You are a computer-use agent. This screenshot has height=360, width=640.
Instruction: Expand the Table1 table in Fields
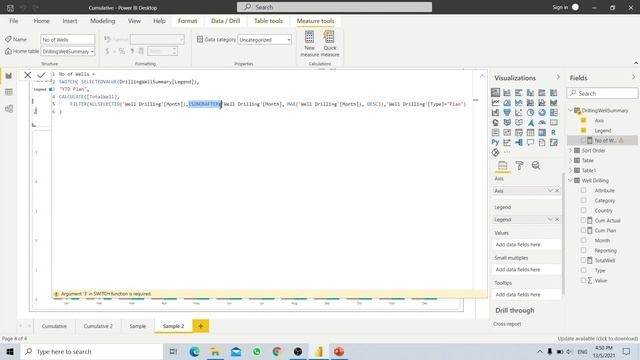(571, 171)
